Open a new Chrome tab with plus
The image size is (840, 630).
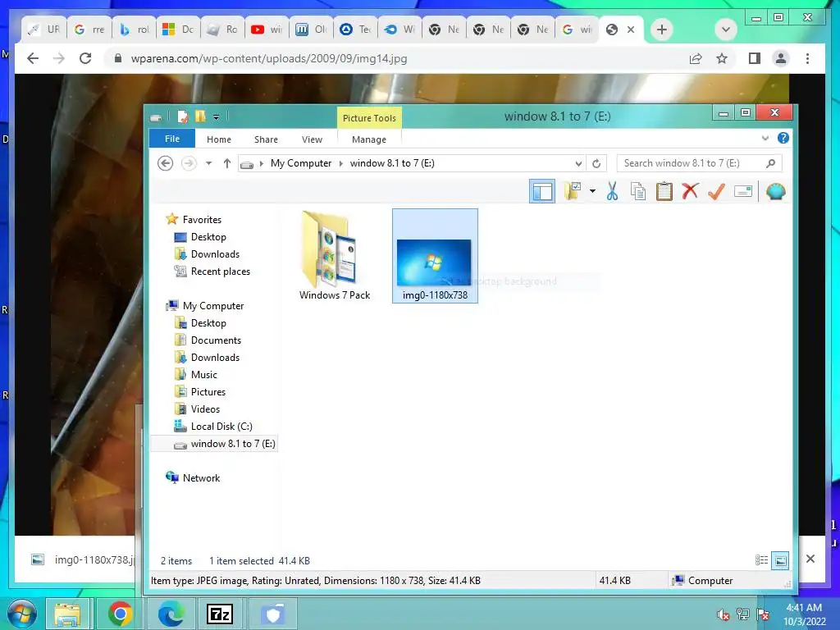[662, 30]
